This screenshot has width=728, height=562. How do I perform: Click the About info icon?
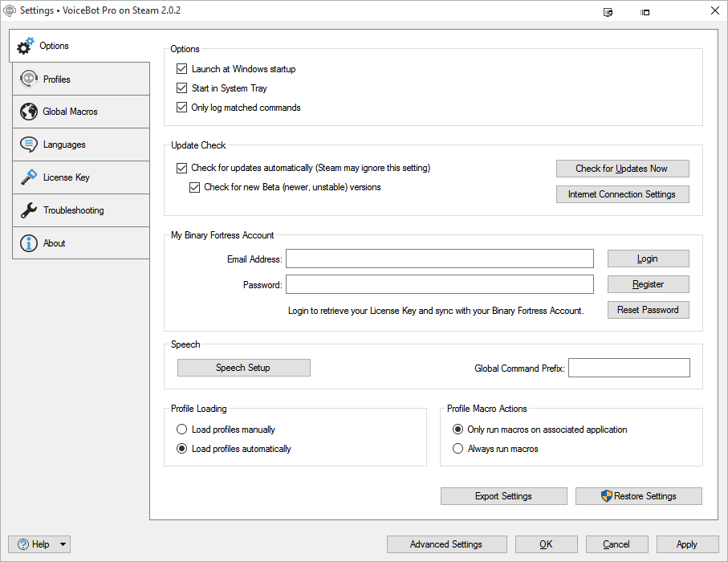[x=29, y=243]
